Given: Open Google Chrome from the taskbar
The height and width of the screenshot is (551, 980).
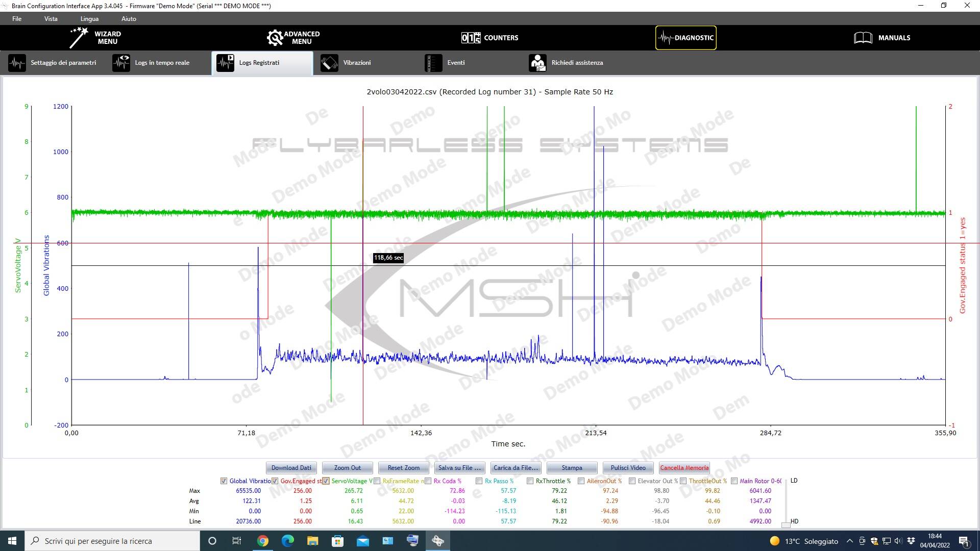Looking at the screenshot, I should pos(262,541).
